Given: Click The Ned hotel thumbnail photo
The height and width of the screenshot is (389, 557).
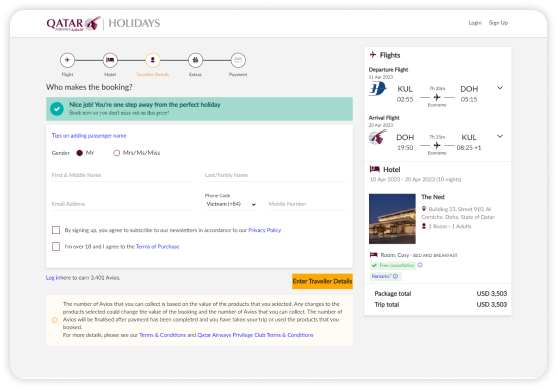Looking at the screenshot, I should [x=392, y=218].
